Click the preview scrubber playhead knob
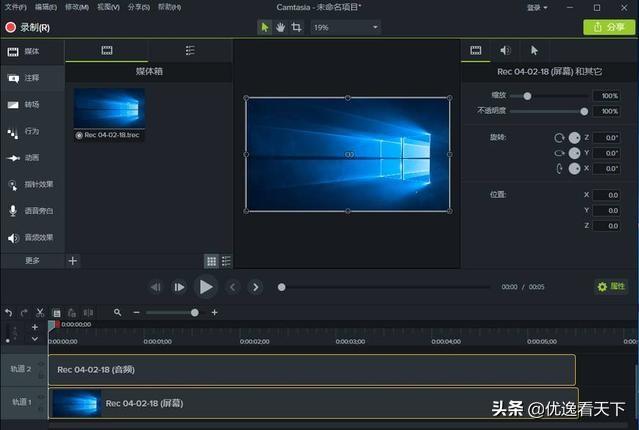The width and height of the screenshot is (639, 430). point(281,287)
